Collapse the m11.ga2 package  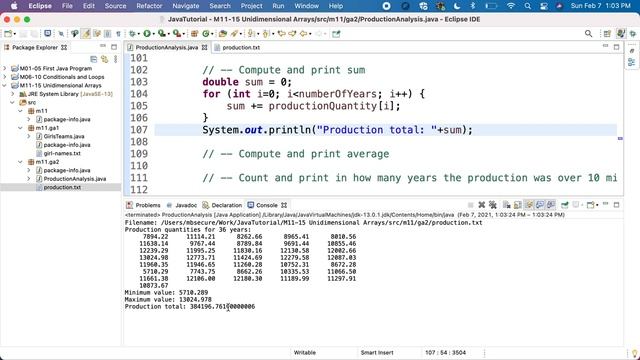tap(20, 162)
